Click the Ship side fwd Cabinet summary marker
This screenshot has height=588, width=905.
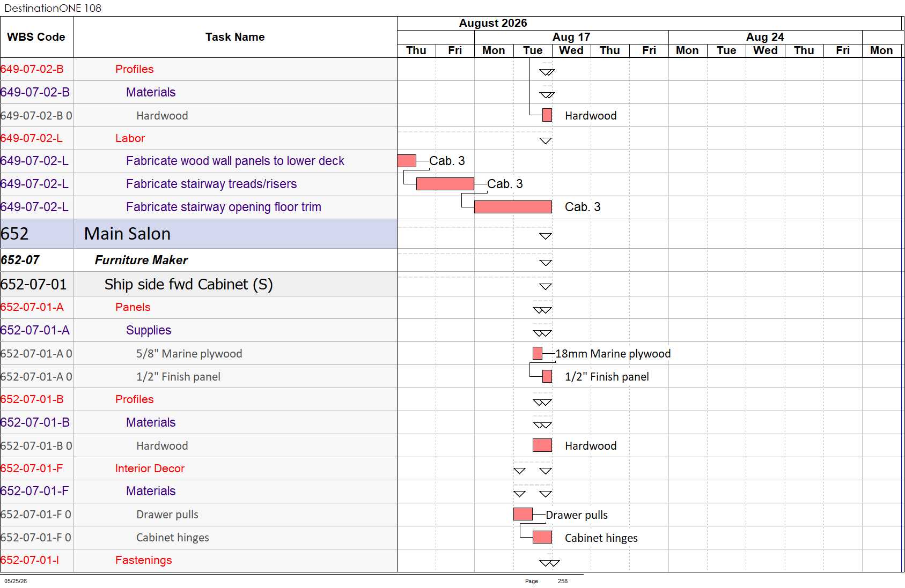546,286
